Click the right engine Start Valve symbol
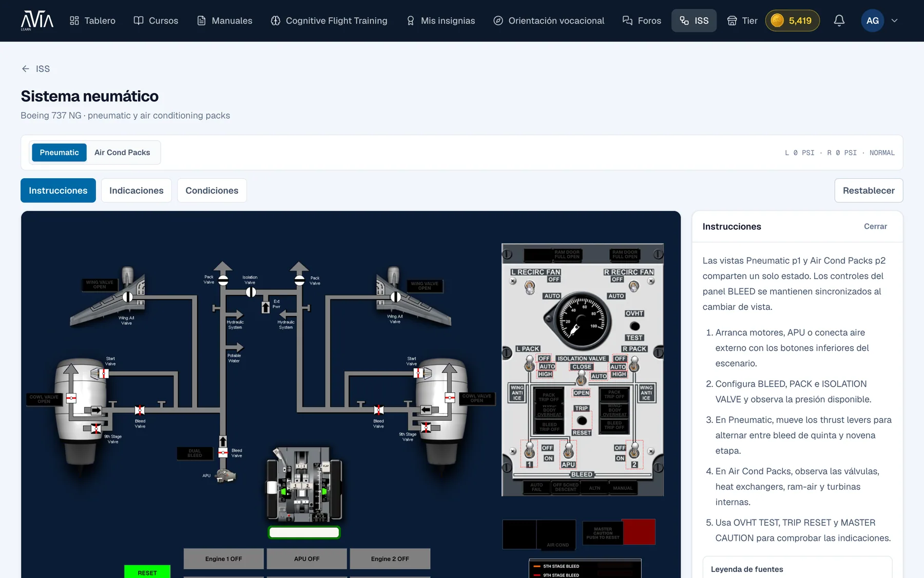 418,373
